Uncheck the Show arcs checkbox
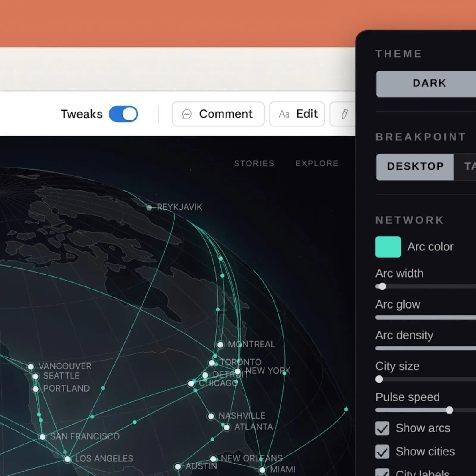This screenshot has height=476, width=476. [382, 428]
